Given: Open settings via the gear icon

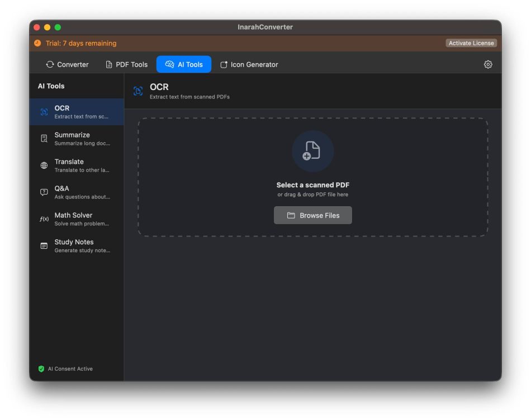Looking at the screenshot, I should [x=488, y=64].
